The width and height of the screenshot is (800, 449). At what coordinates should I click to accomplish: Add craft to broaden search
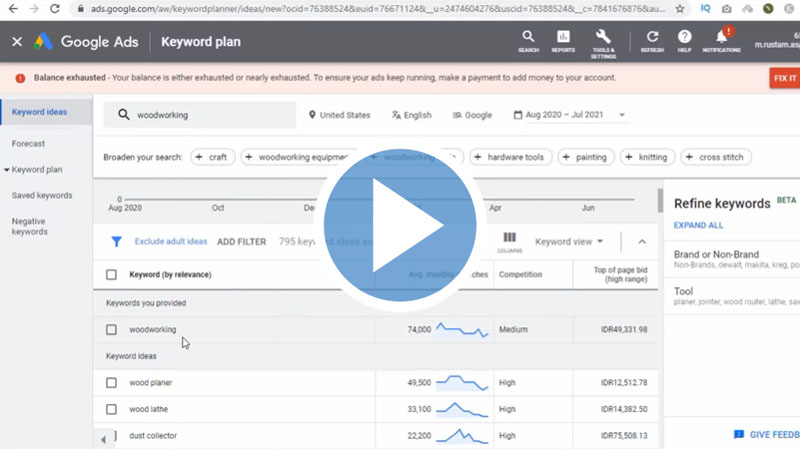[x=213, y=157]
